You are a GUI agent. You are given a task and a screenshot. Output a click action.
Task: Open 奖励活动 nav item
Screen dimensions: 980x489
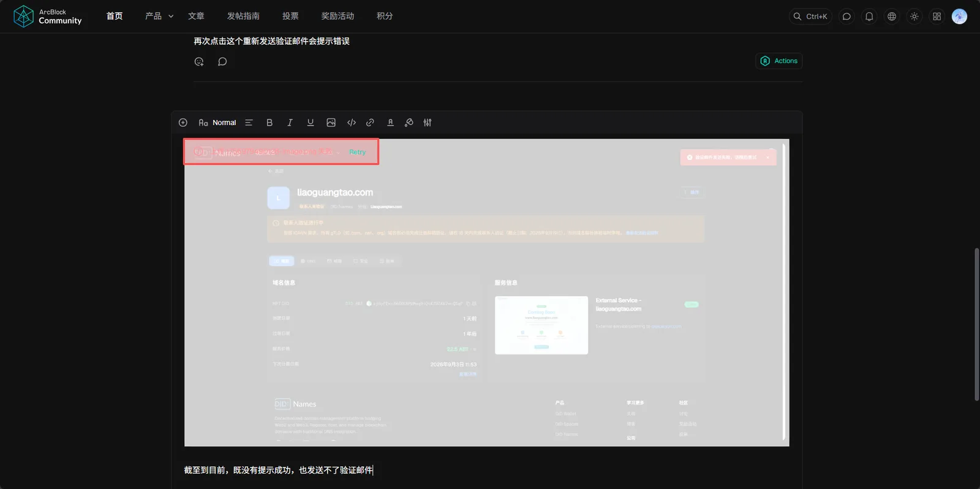pyautogui.click(x=337, y=16)
